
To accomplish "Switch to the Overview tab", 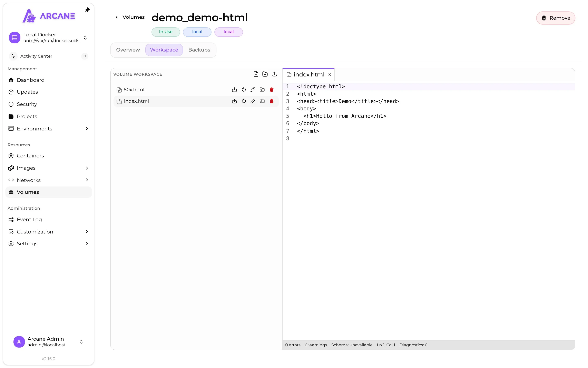I will coord(128,50).
